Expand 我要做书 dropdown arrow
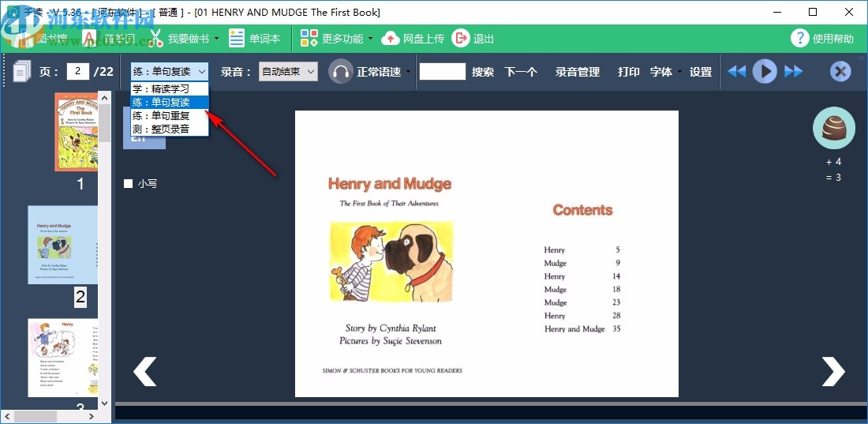This screenshot has width=868, height=424. point(216,39)
